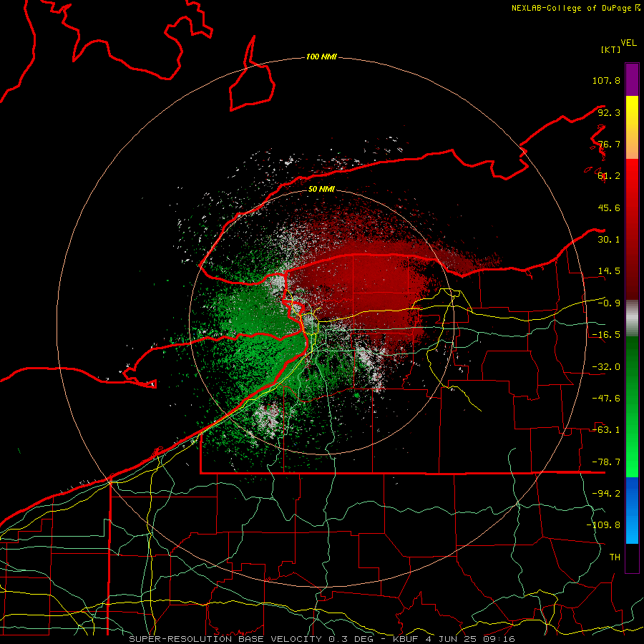
Task: Select the -94.2 legend value
Action: pos(606,494)
